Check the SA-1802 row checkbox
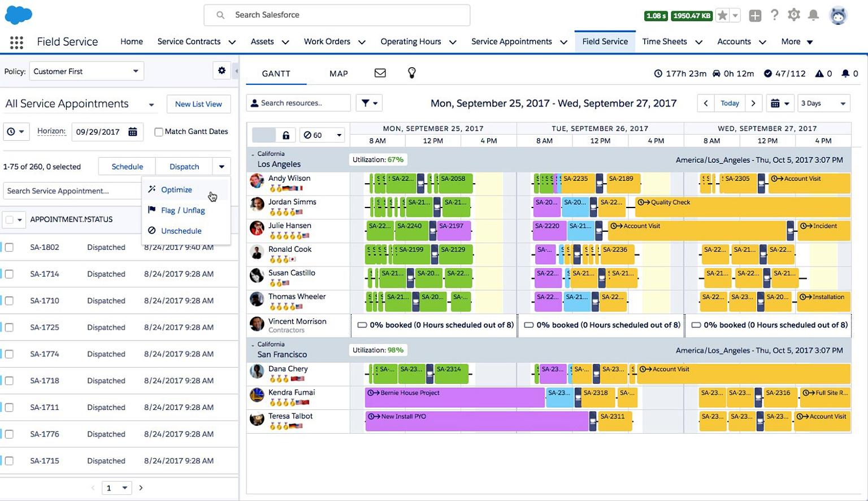The width and height of the screenshot is (868, 501). tap(9, 247)
